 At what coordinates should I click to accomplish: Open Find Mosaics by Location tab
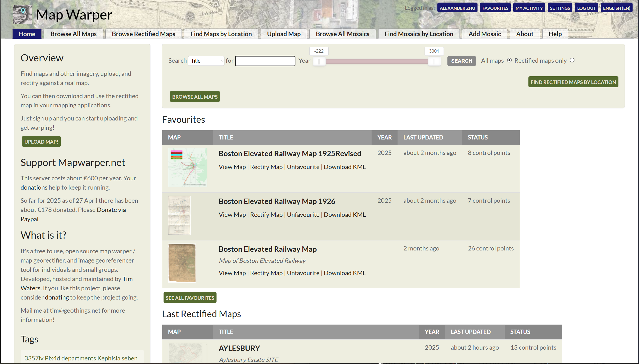point(419,34)
